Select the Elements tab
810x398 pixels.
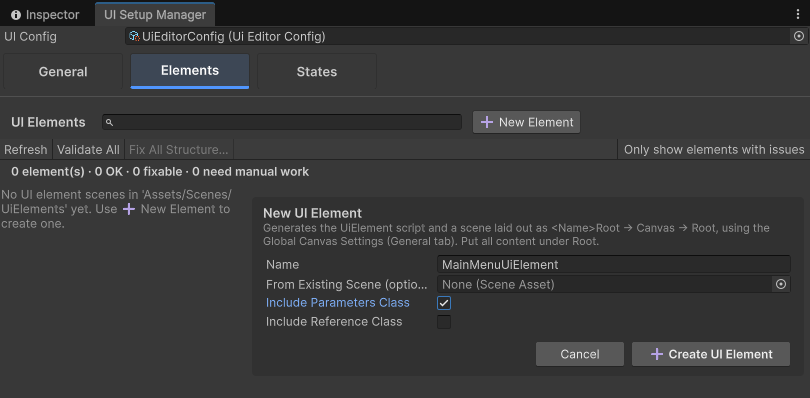(x=190, y=71)
